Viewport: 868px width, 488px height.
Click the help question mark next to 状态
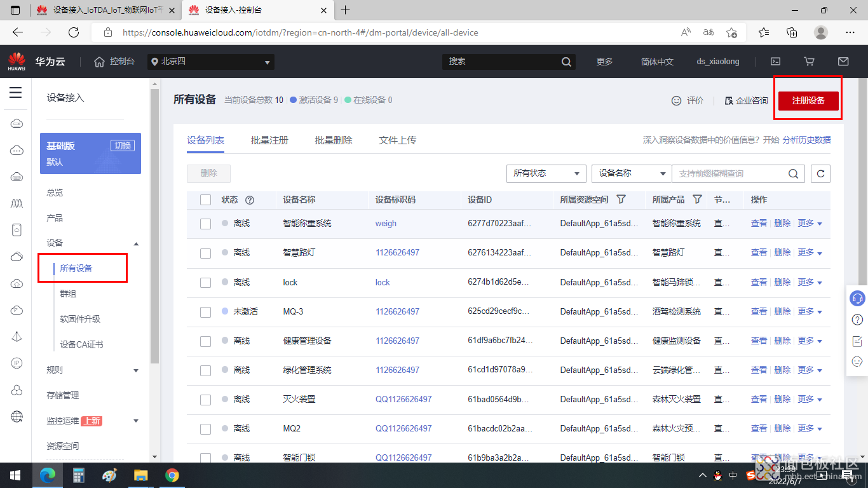point(250,200)
